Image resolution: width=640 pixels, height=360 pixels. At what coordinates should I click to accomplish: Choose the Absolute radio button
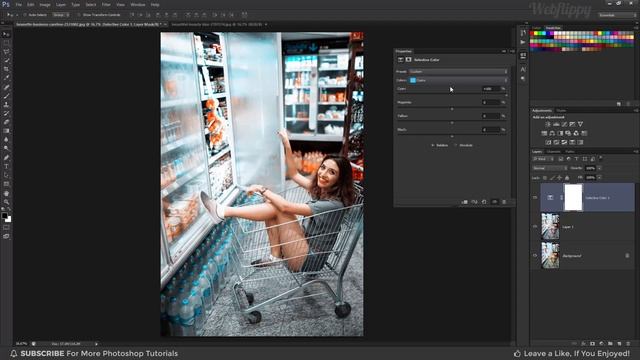456,145
